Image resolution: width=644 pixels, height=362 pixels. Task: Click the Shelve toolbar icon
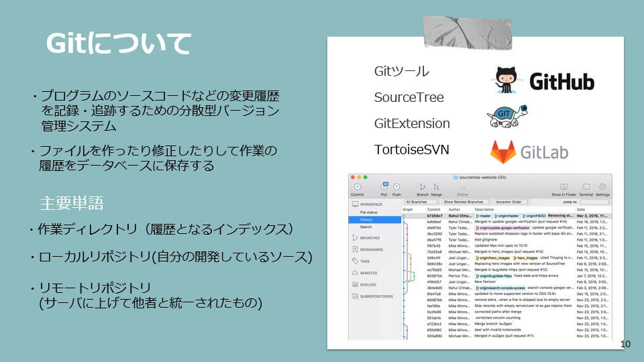462,187
